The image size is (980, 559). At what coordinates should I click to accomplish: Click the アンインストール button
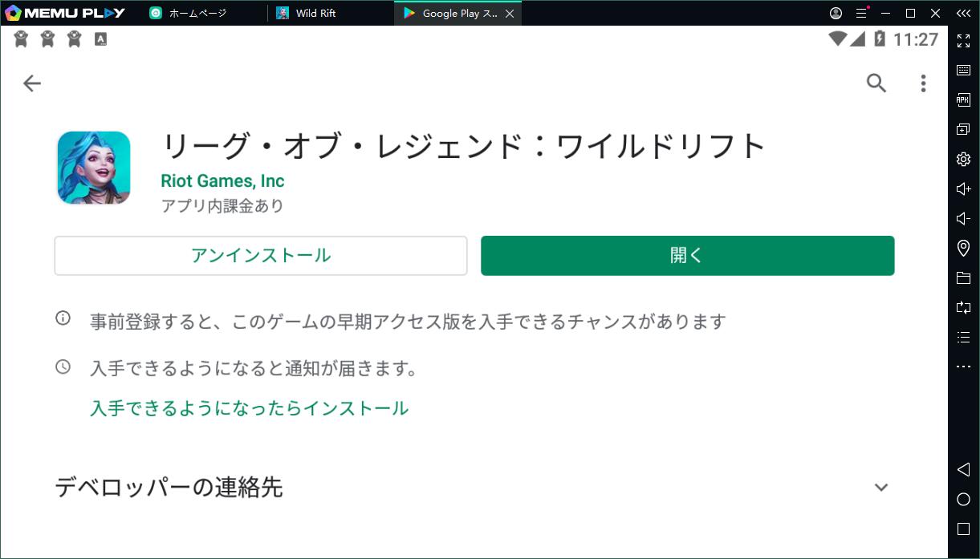click(261, 256)
